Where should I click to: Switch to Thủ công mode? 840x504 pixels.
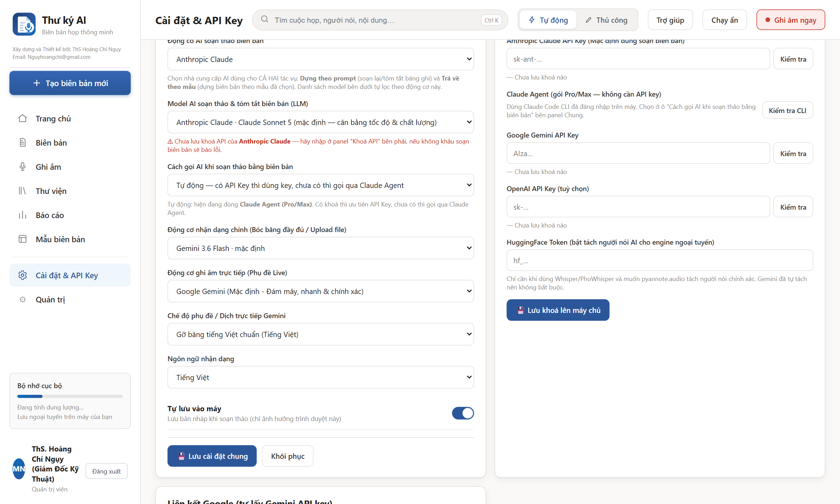point(606,20)
